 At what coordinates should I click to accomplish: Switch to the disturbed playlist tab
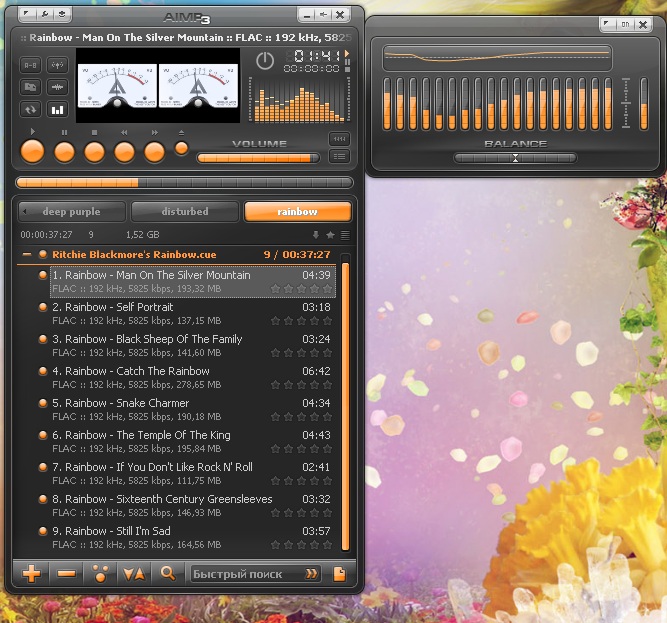point(185,211)
